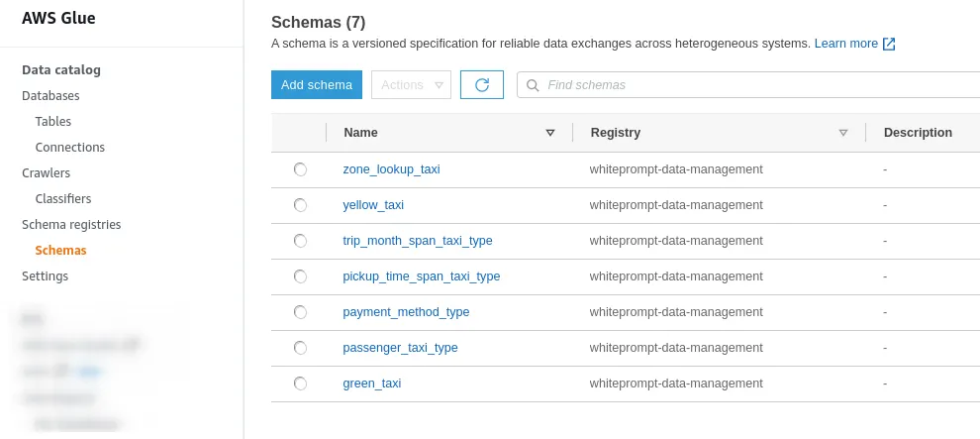Click the refresh icon button

[482, 85]
